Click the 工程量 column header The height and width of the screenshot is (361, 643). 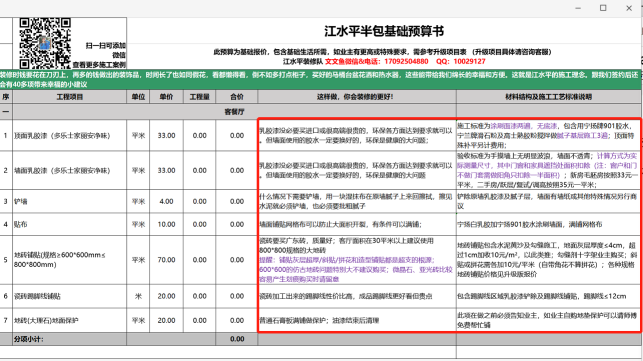[200, 97]
